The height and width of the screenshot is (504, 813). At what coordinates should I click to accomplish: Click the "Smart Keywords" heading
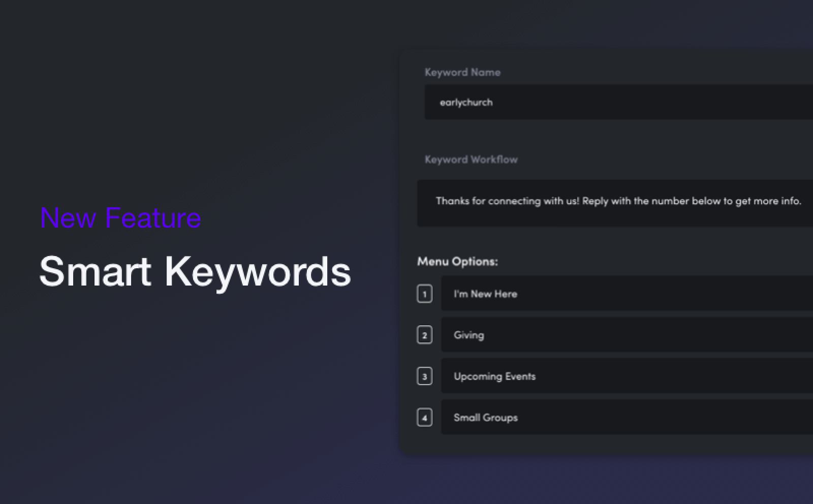(x=195, y=272)
